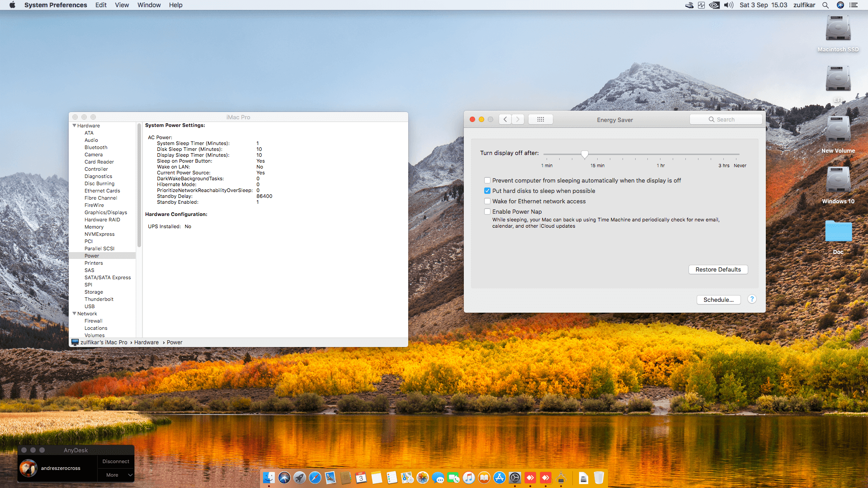Viewport: 868px width, 488px height.
Task: Launch FaceTime from the Dock
Action: click(453, 478)
